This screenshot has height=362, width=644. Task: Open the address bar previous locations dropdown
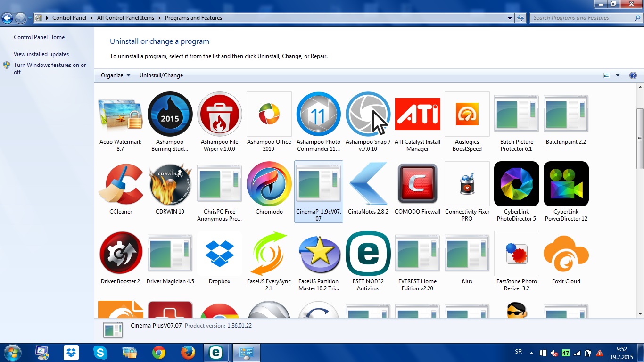[510, 18]
